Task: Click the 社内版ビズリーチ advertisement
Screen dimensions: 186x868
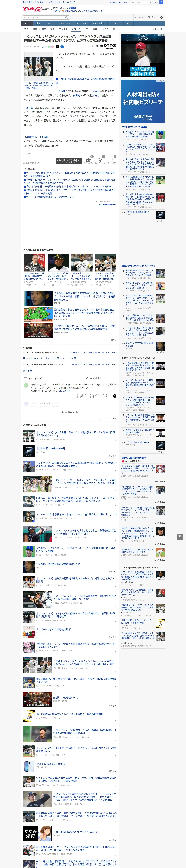Action: click(x=143, y=101)
